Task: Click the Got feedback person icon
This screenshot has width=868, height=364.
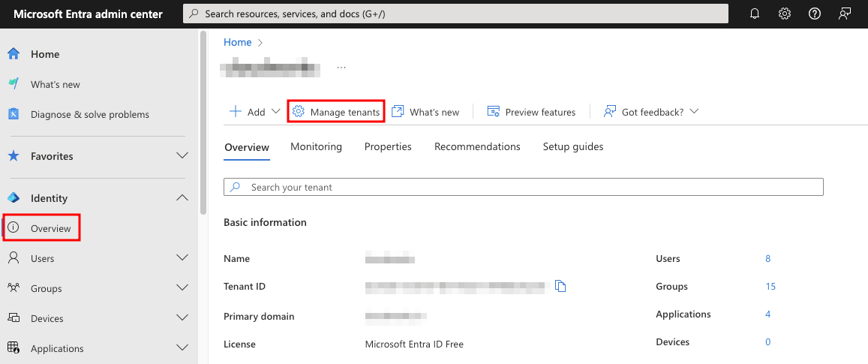Action: pyautogui.click(x=610, y=111)
